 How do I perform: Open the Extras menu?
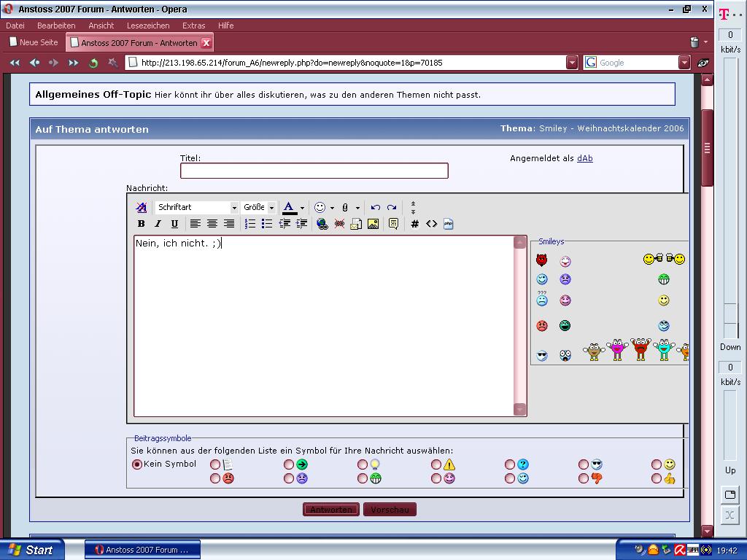tap(193, 26)
